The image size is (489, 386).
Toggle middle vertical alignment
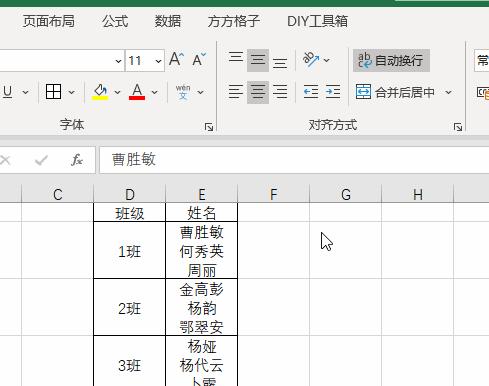point(258,60)
